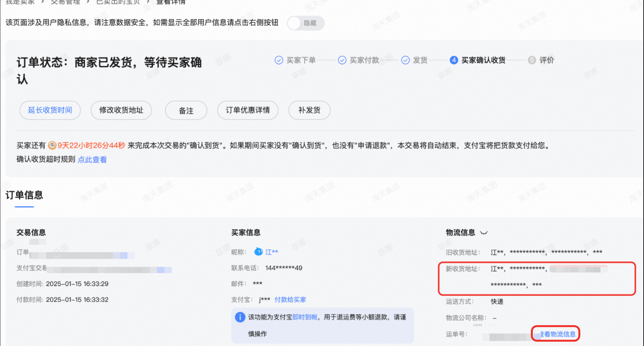
Task: Click the step 5 评价 badge
Action: point(532,60)
